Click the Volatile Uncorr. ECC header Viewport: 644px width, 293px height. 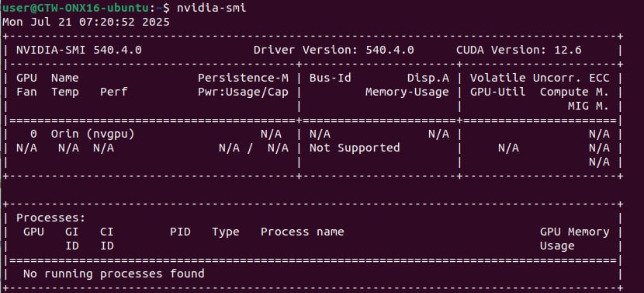pos(540,78)
